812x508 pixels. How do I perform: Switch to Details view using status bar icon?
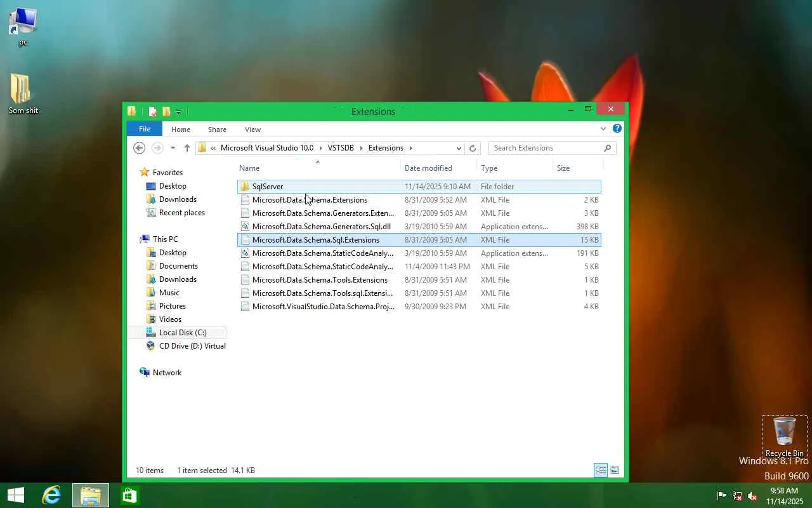pyautogui.click(x=600, y=471)
